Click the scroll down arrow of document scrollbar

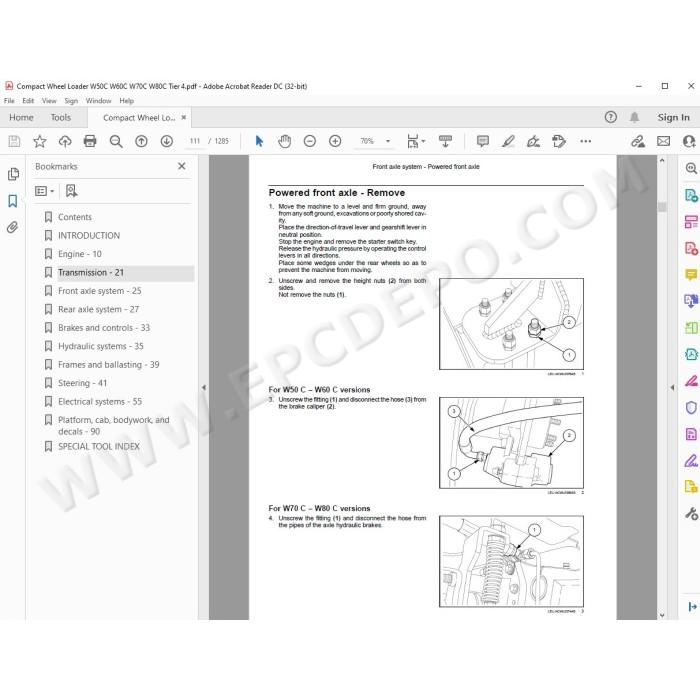pyautogui.click(x=662, y=615)
